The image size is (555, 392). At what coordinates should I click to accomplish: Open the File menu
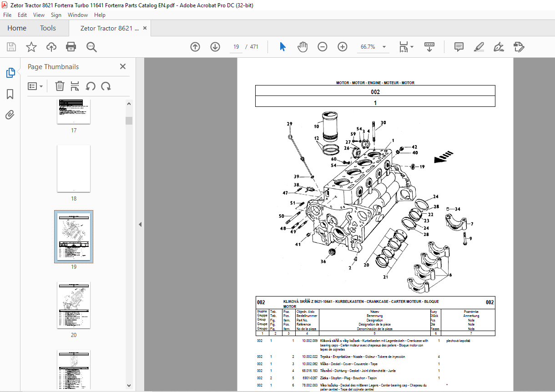point(7,15)
